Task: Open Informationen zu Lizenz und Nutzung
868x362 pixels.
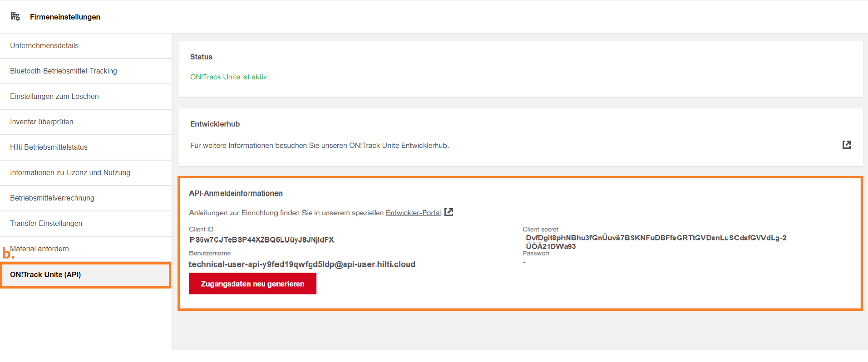Action: pyautogui.click(x=86, y=173)
